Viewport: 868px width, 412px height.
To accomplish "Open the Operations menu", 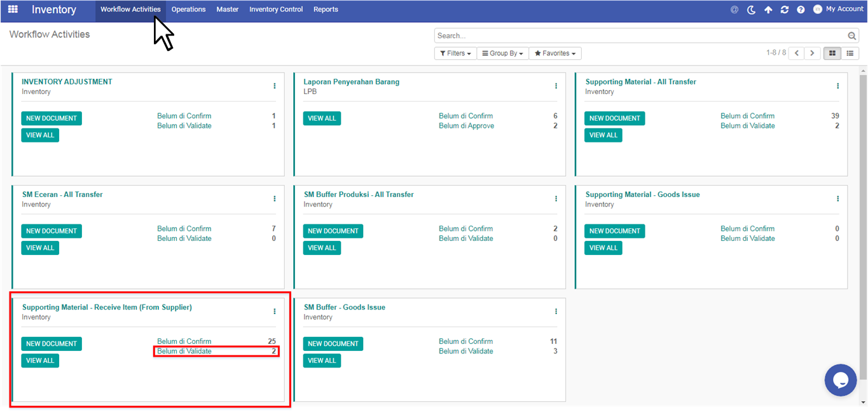I will [188, 10].
